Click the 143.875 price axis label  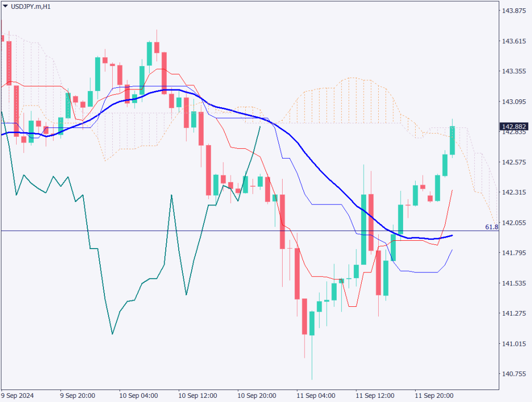click(x=514, y=10)
